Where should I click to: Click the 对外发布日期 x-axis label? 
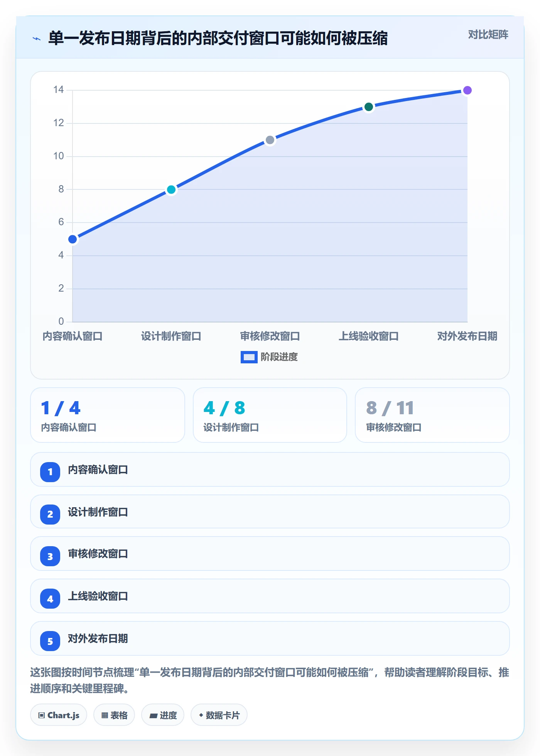(467, 336)
